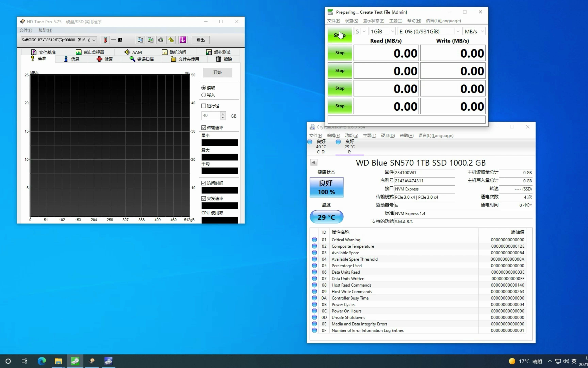Screen dimensions: 588x368
Task: Switch to the 健康 health tab
Action: 104,59
